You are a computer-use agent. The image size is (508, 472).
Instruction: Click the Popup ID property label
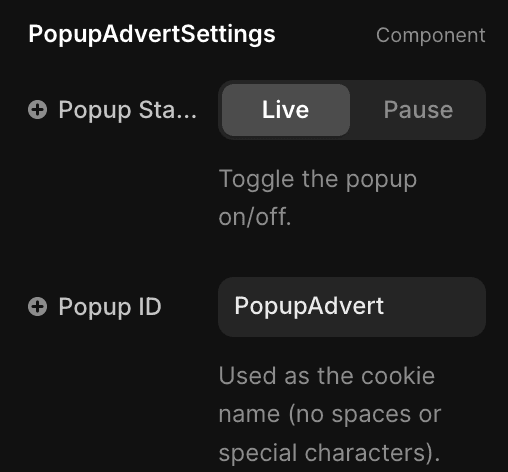pyautogui.click(x=110, y=307)
